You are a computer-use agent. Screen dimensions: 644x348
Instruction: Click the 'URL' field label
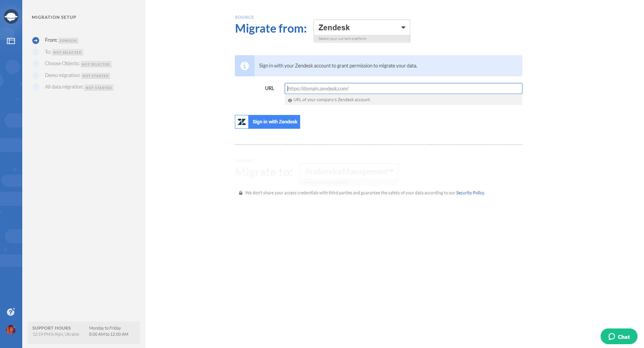tap(269, 89)
